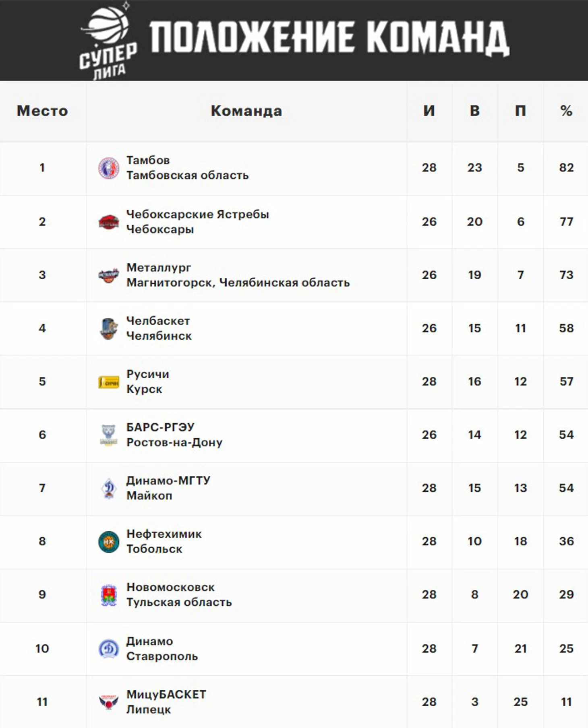Open the Челбаскет team name link
Viewport: 588px width, 728px height.
pos(158,321)
